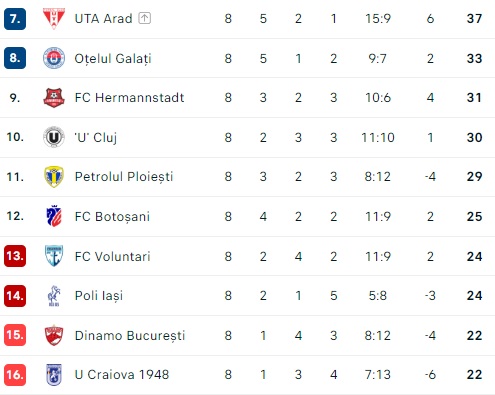Open FC Hermannstadt team crest

coord(54,98)
